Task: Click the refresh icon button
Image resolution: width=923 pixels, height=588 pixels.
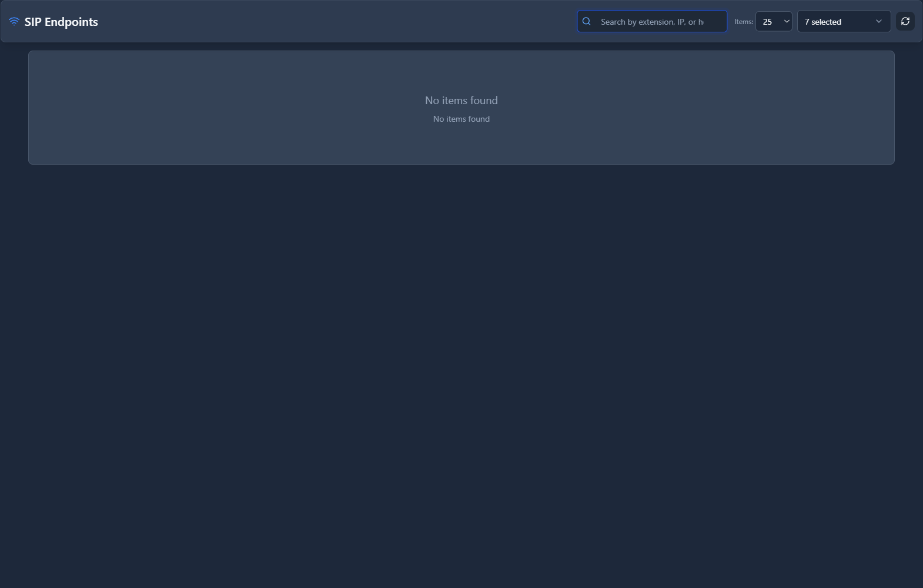Action: click(x=905, y=22)
